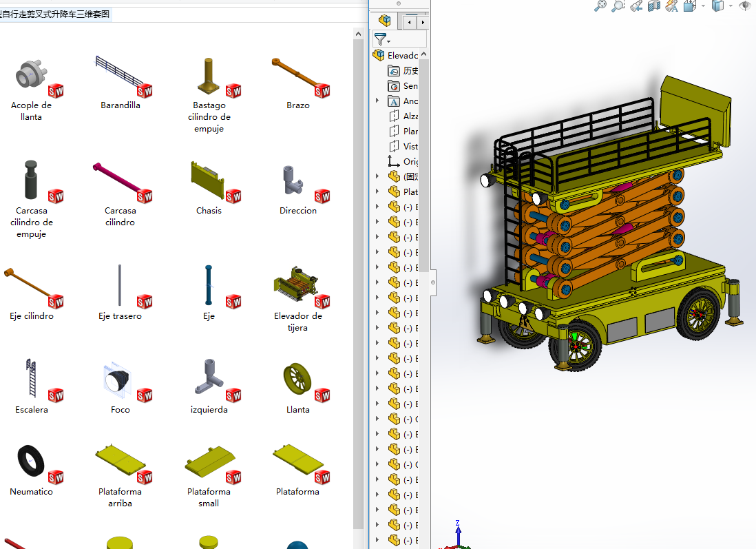Image resolution: width=756 pixels, height=549 pixels.
Task: Click the tree filter funnel icon
Action: tap(382, 39)
